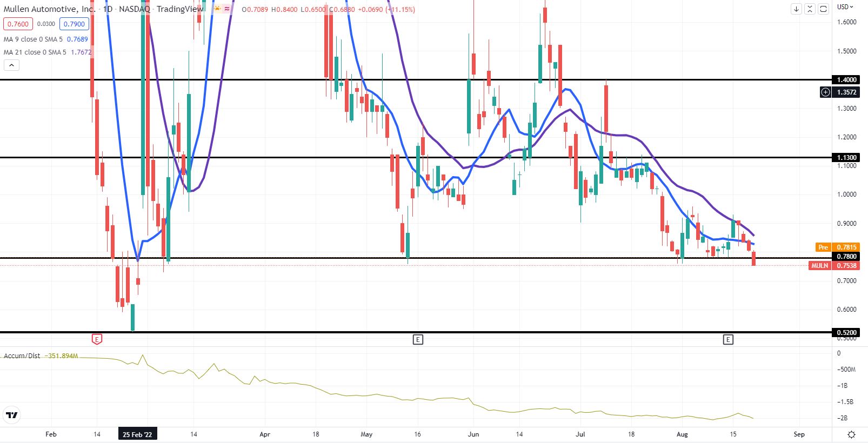Click the Mullen Automotive, Inc. symbol title
The image size is (868, 443).
pyautogui.click(x=50, y=9)
